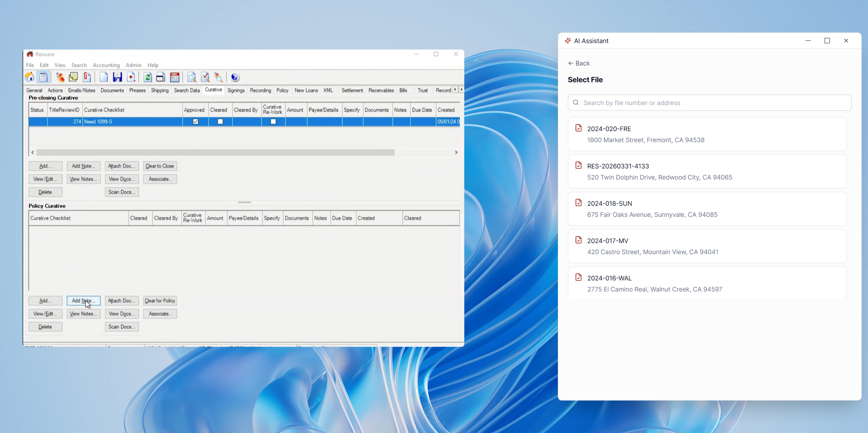868x433 pixels.
Task: Click file icon beside 2024-018-SUN
Action: click(578, 203)
